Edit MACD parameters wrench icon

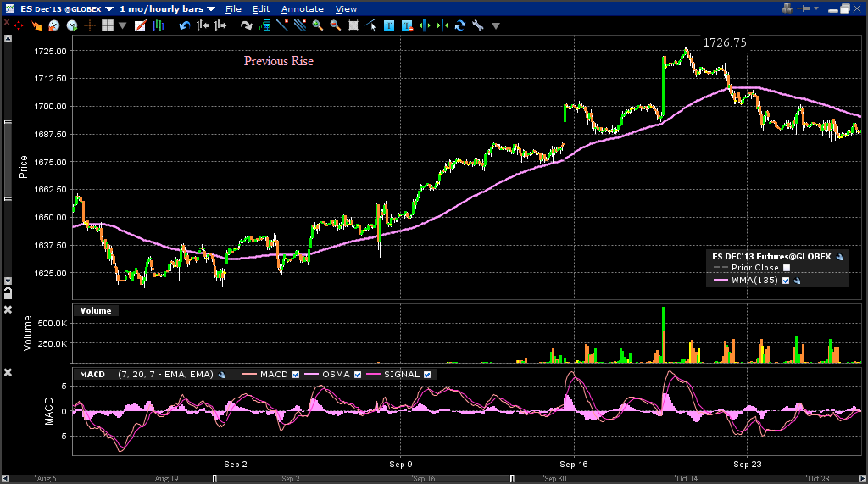(x=221, y=375)
